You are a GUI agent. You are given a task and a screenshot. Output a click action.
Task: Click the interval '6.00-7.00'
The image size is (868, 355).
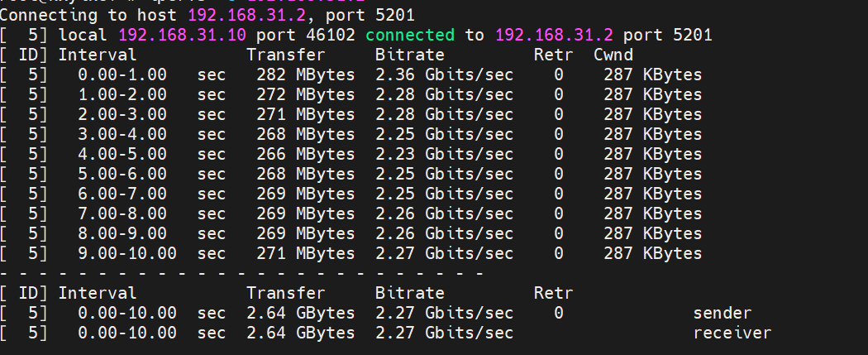click(122, 194)
